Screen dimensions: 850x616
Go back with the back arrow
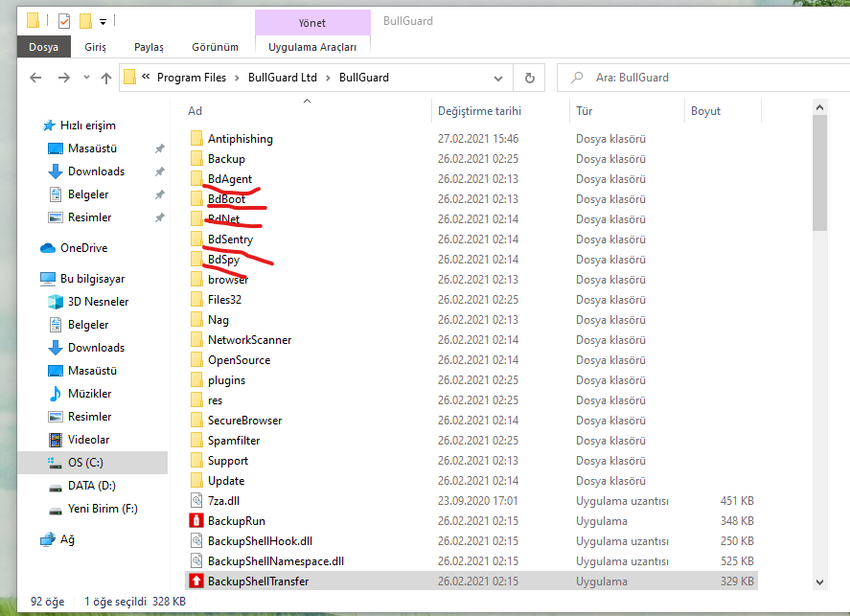pyautogui.click(x=35, y=78)
